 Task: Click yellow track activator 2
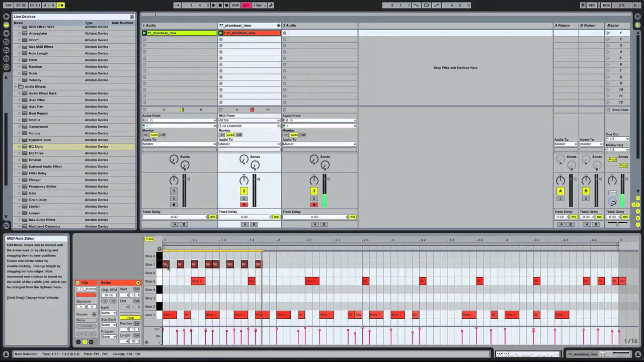pos(244,191)
